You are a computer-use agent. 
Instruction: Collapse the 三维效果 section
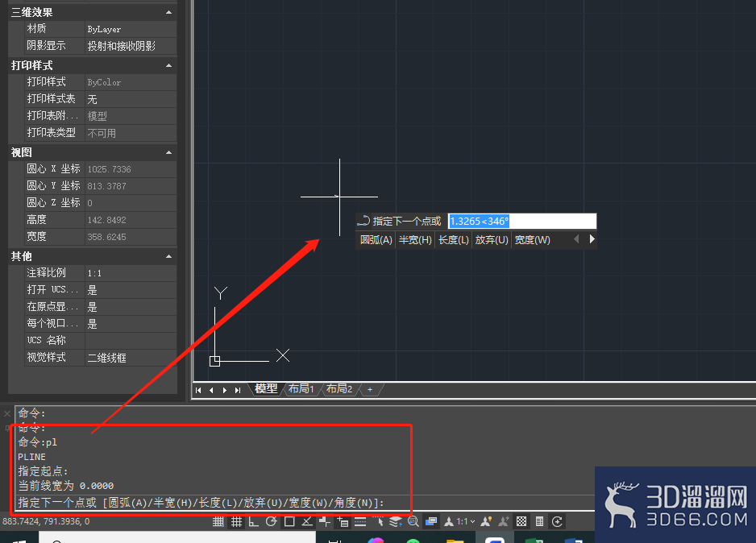pos(168,13)
